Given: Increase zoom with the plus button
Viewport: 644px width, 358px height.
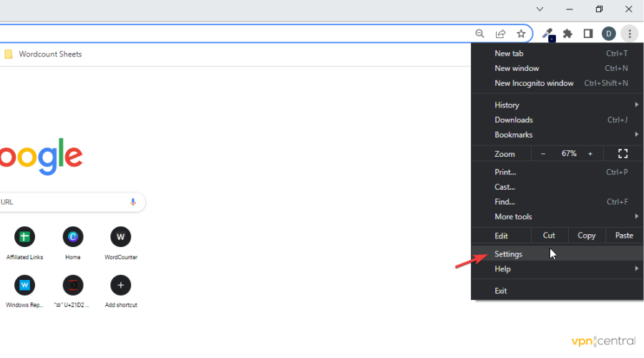Looking at the screenshot, I should (590, 154).
